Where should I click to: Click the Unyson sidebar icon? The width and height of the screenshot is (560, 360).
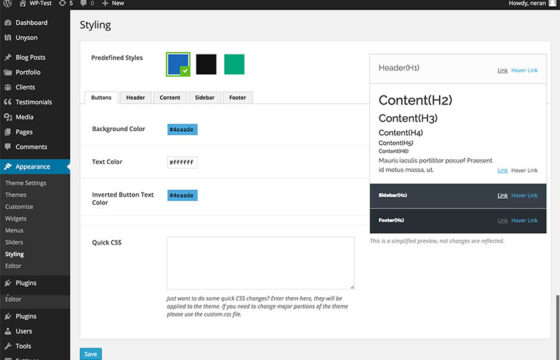coord(8,38)
